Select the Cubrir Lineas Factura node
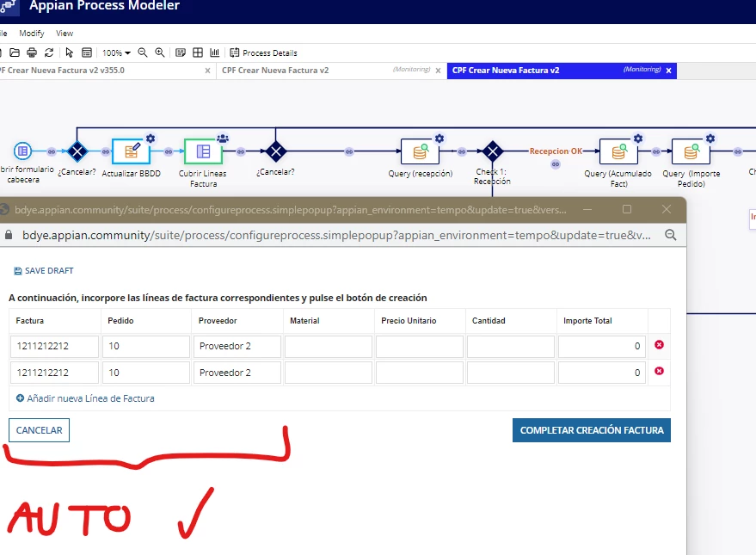The image size is (756, 555). [203, 151]
